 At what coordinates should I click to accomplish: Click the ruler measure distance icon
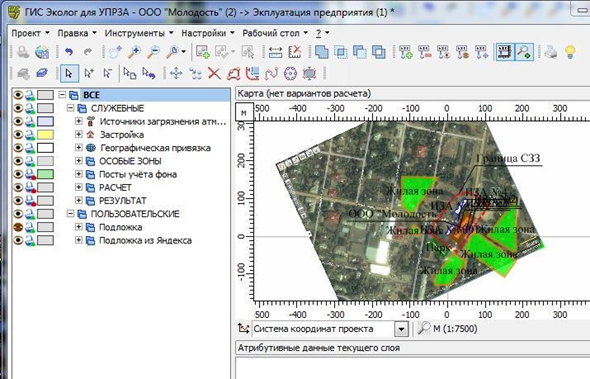pos(275,52)
